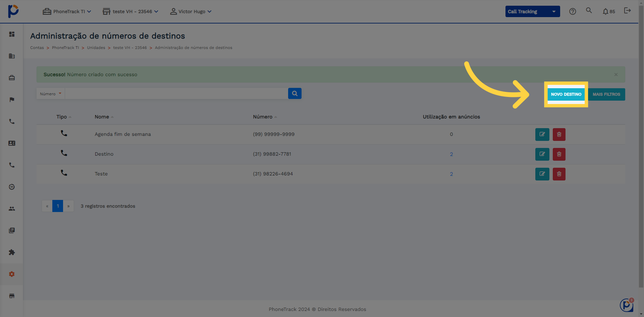Screen dimensions: 644x317
Task: Edit the Agenda fim de semana destination
Action: coord(542,135)
